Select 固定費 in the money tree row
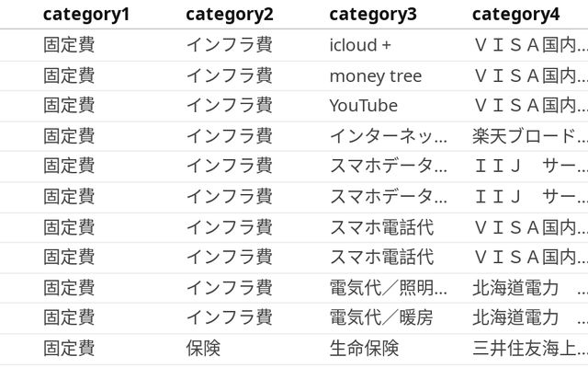Screen dimensions: 588x368 click(x=69, y=75)
